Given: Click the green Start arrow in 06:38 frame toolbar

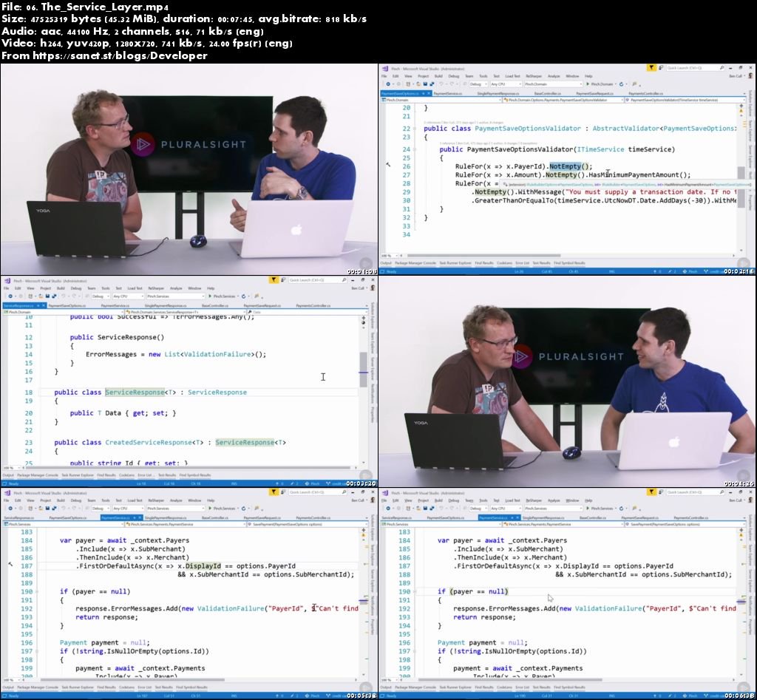Looking at the screenshot, I should coord(588,509).
